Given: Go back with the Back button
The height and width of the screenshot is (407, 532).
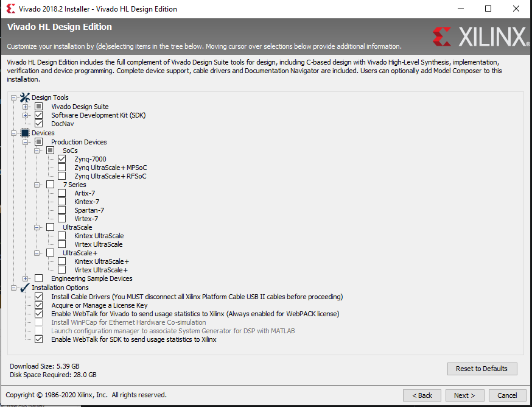Looking at the screenshot, I should (x=422, y=395).
